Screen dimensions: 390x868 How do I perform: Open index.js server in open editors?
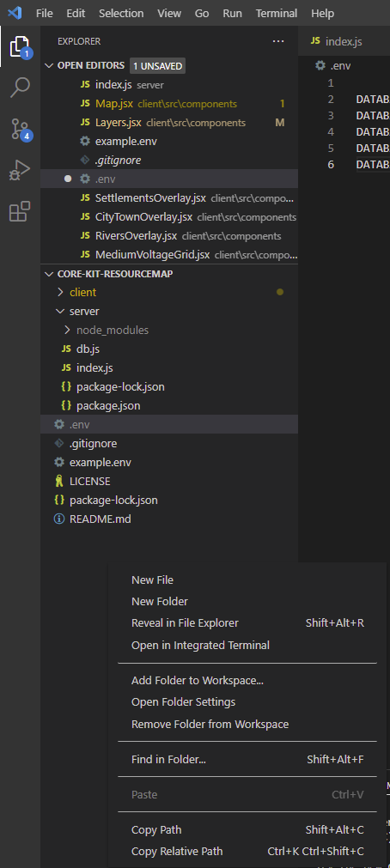click(x=169, y=85)
